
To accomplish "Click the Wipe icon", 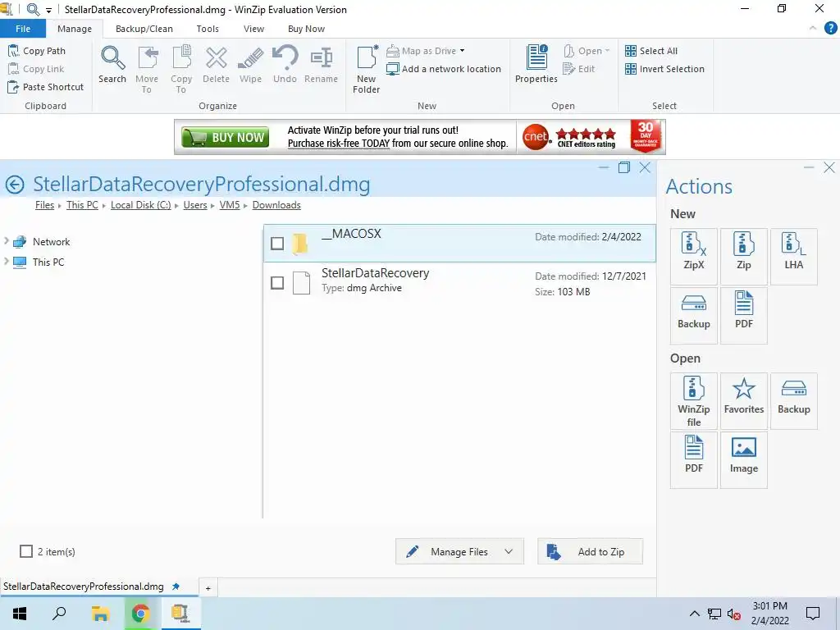I will [251, 65].
